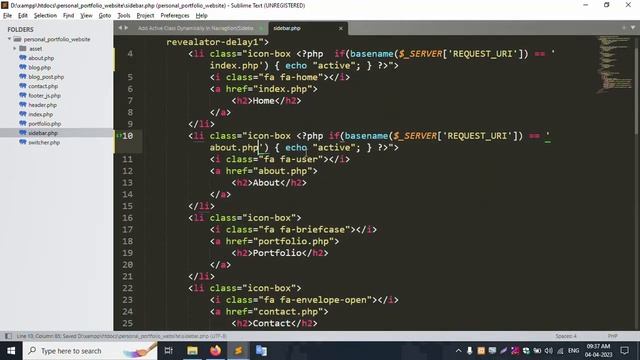Image resolution: width=640 pixels, height=360 pixels.
Task: Click the ENG language indicator
Action: (573, 351)
